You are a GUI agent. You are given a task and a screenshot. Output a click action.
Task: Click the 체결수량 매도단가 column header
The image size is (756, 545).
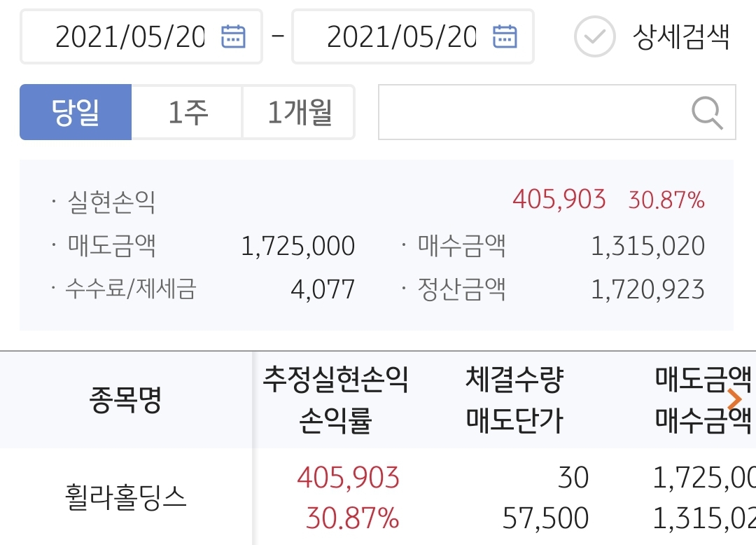pyautogui.click(x=514, y=400)
